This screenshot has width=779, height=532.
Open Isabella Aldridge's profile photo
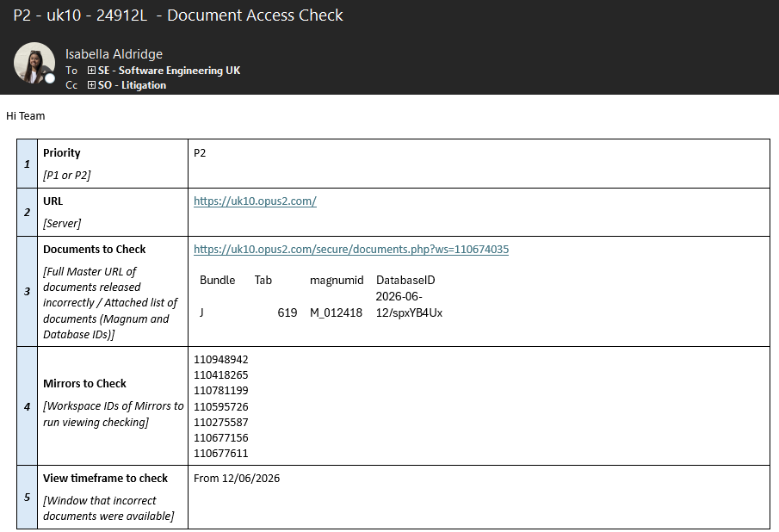34,63
